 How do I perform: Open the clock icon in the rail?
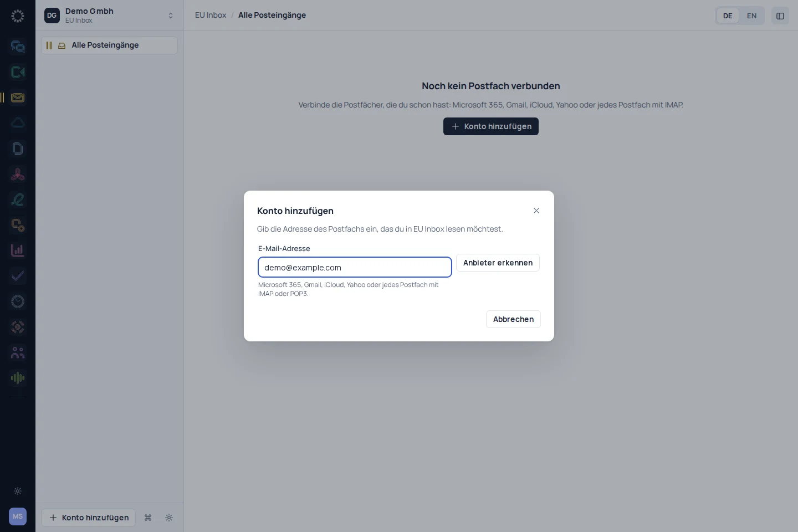point(18,301)
